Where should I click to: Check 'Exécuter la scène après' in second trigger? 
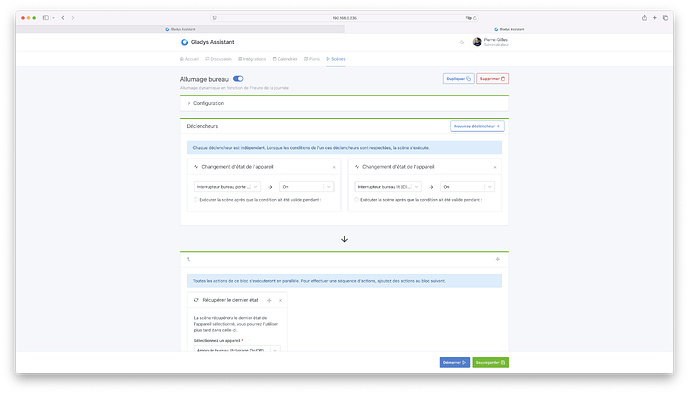357,200
